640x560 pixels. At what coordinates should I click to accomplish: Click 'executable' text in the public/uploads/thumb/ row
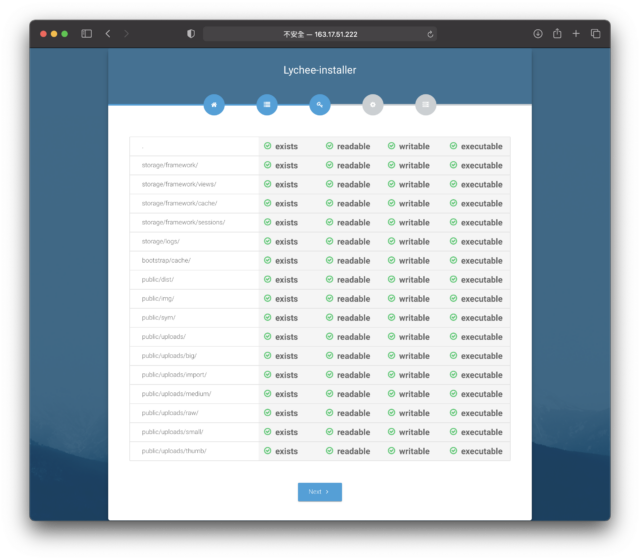click(482, 451)
